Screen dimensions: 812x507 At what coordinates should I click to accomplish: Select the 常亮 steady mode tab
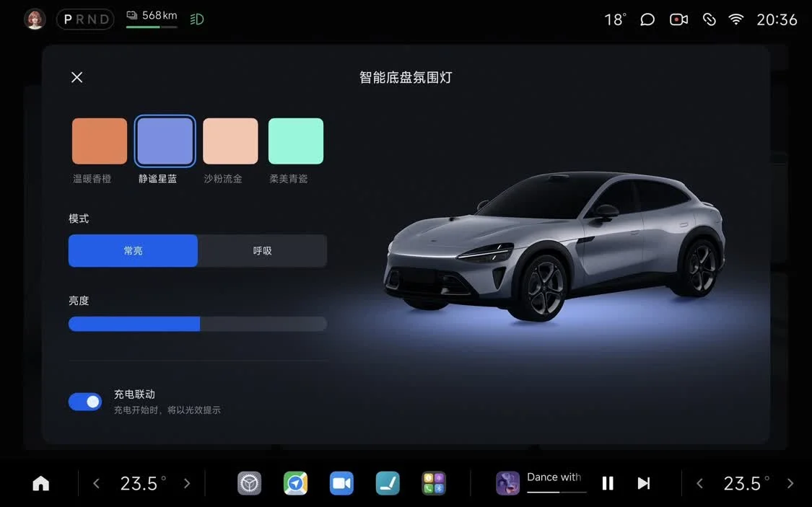point(133,251)
